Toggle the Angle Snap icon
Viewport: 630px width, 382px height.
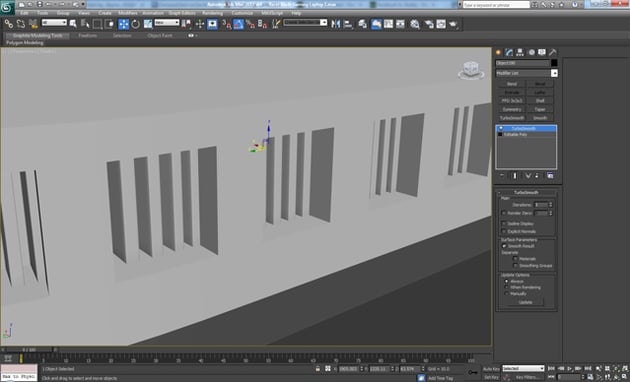click(238, 24)
